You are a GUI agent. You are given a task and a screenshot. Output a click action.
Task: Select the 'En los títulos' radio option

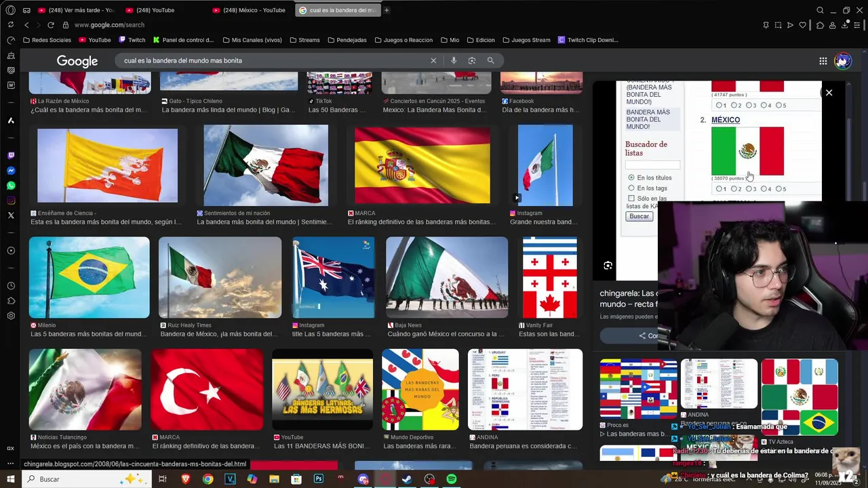(x=631, y=178)
